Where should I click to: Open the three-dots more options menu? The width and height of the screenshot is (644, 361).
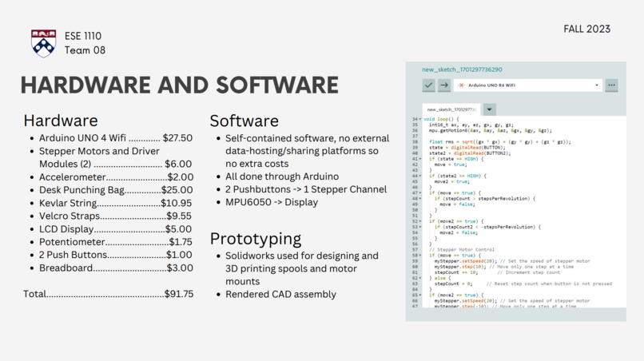[x=611, y=85]
